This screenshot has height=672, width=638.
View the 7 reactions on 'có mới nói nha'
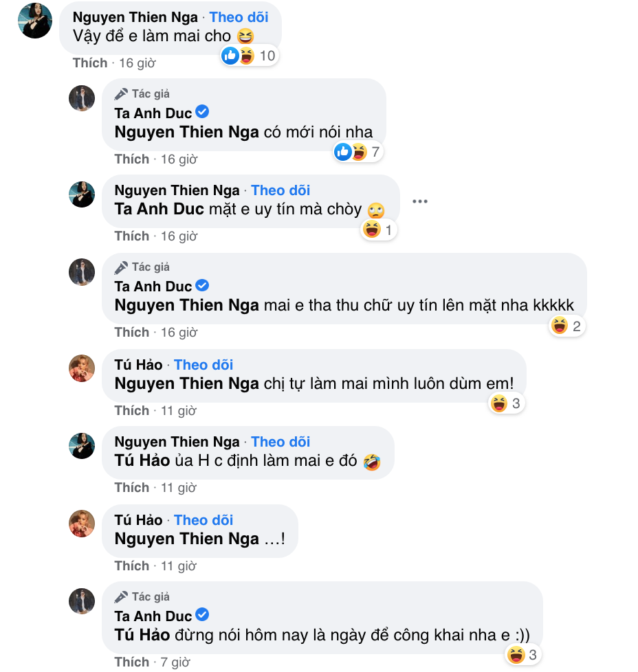point(357,152)
